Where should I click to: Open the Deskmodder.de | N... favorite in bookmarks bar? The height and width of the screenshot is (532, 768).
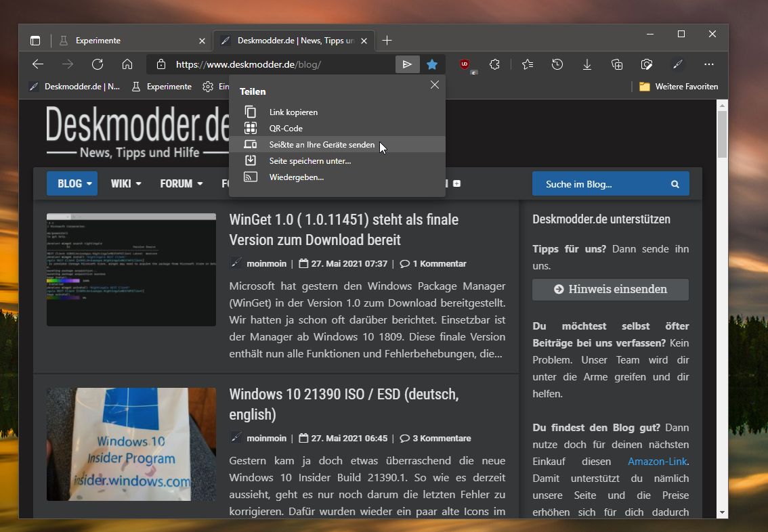pyautogui.click(x=74, y=87)
